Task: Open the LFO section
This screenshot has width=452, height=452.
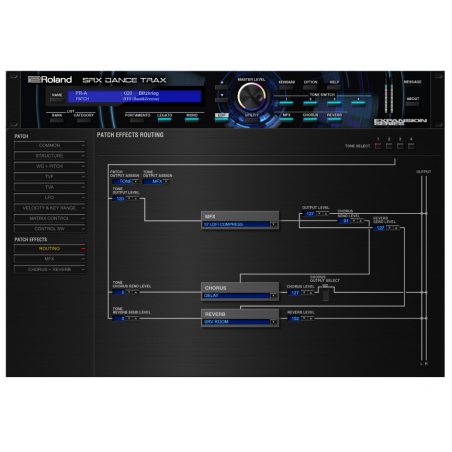Action: [50, 197]
